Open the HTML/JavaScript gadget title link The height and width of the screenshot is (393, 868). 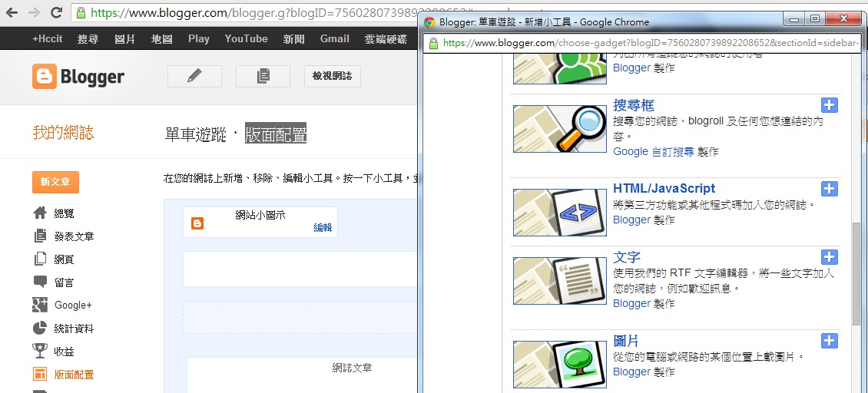tap(664, 188)
